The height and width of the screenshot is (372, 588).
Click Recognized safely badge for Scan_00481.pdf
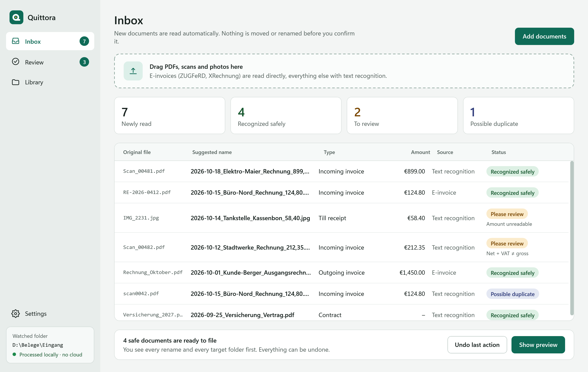coord(512,172)
